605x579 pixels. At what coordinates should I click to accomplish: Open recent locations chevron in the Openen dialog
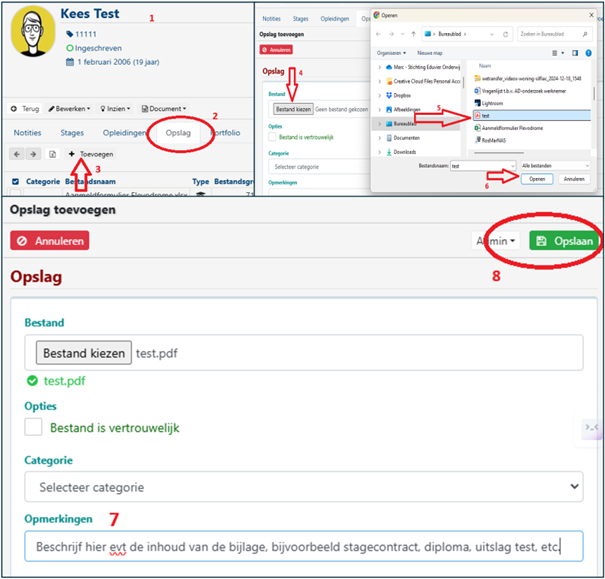(402, 34)
